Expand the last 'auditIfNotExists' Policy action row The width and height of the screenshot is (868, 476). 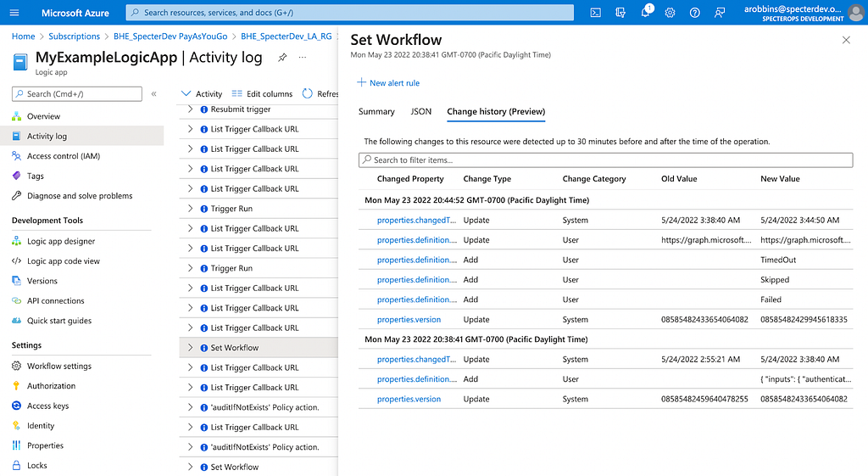190,447
